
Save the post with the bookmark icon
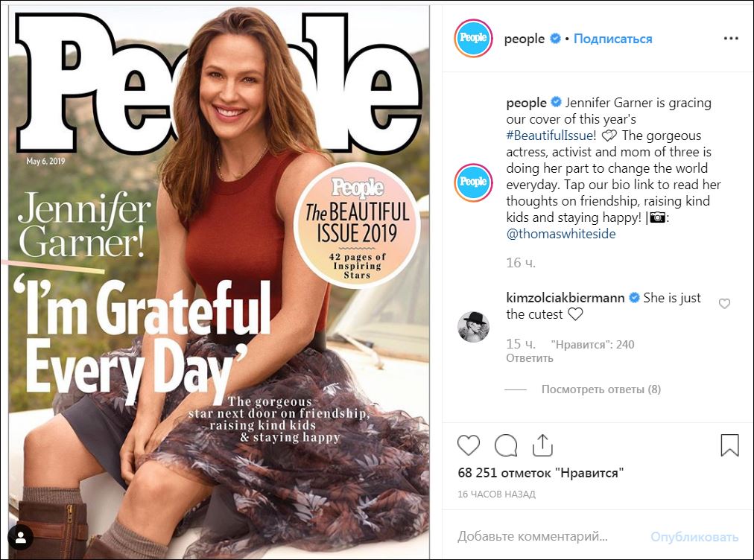[729, 445]
